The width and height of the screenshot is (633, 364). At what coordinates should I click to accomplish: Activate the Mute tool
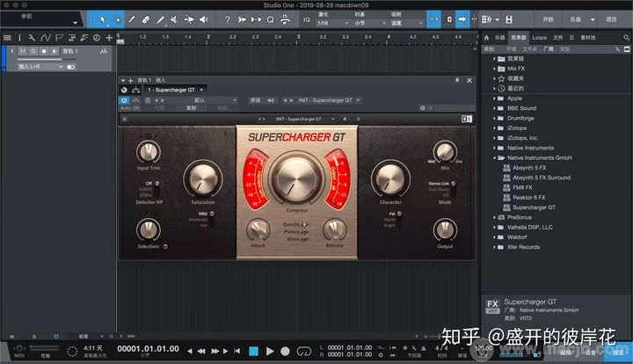point(174,19)
